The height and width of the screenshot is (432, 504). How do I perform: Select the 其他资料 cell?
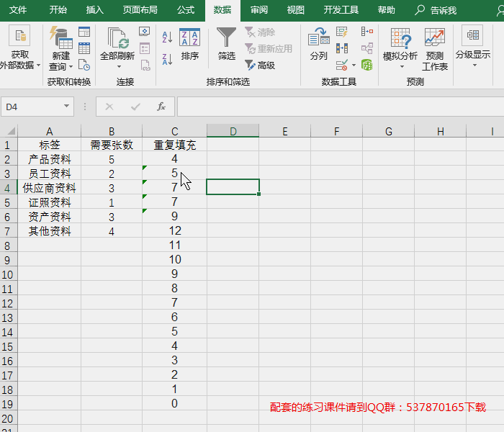(x=50, y=231)
